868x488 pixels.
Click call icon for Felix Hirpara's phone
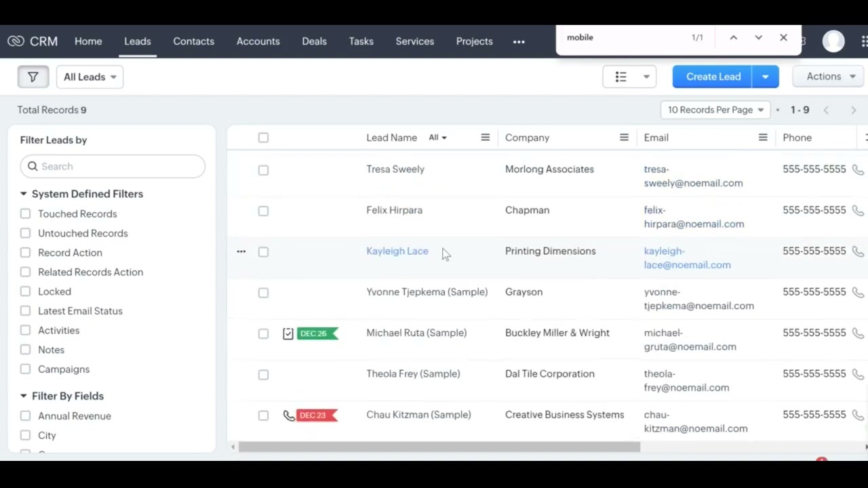[858, 211]
